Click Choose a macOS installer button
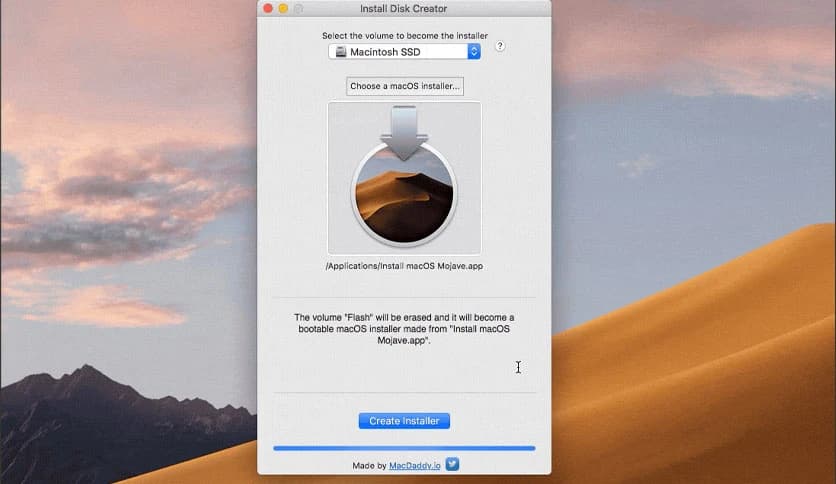Viewport: 836px width, 484px height. point(405,86)
